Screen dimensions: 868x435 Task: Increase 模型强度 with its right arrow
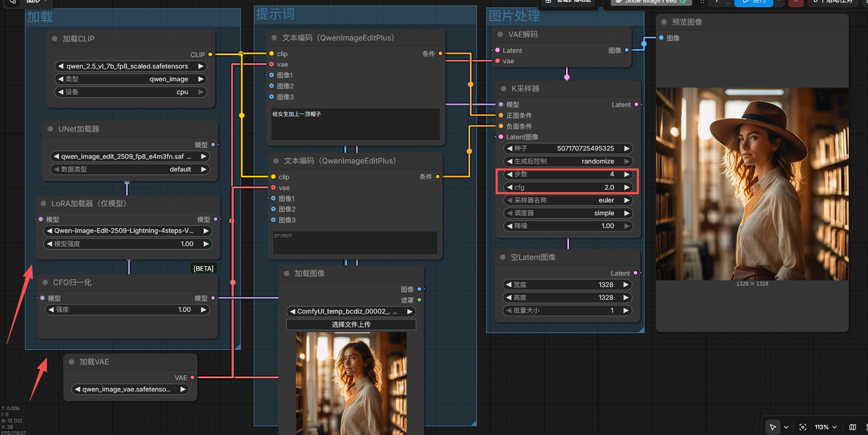coord(206,244)
